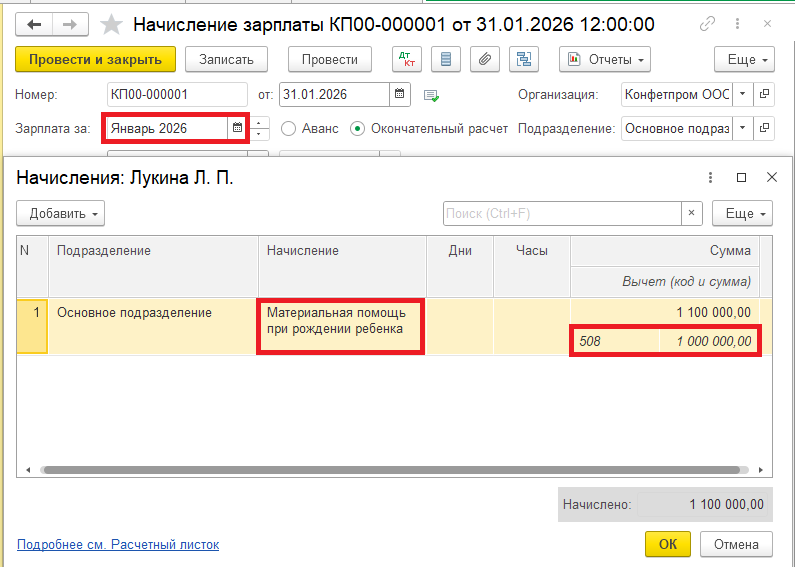Open attached files with paperclip icon
The width and height of the screenshot is (795, 567).
point(485,59)
